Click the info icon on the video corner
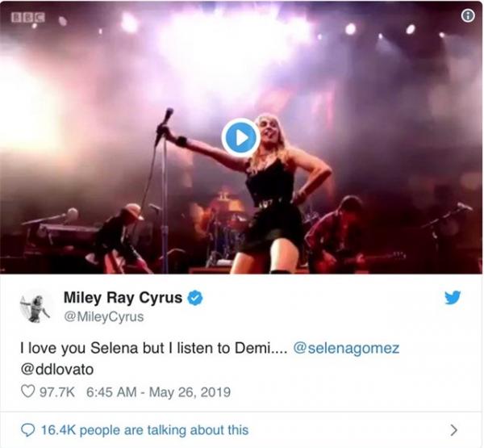484x448 pixels. (x=466, y=15)
